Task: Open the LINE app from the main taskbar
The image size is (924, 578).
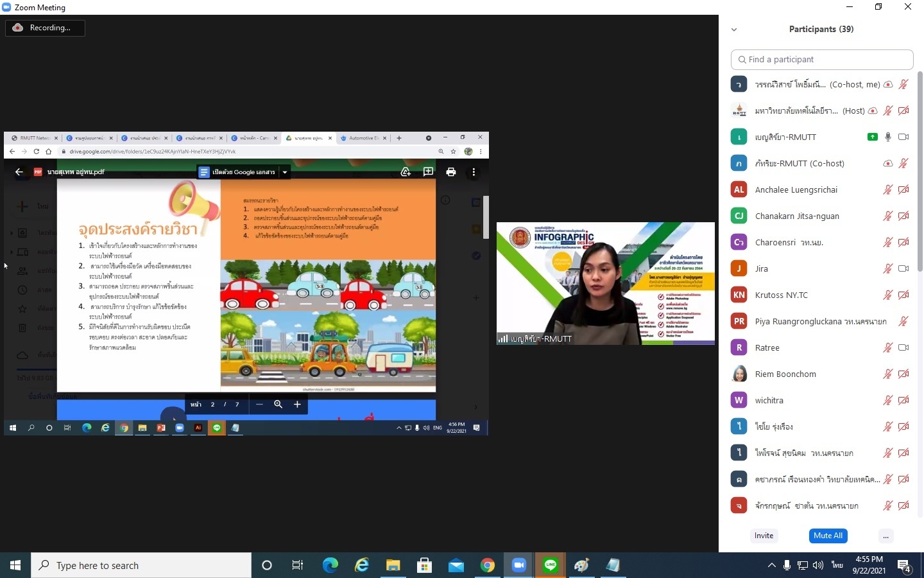Action: tap(551, 565)
